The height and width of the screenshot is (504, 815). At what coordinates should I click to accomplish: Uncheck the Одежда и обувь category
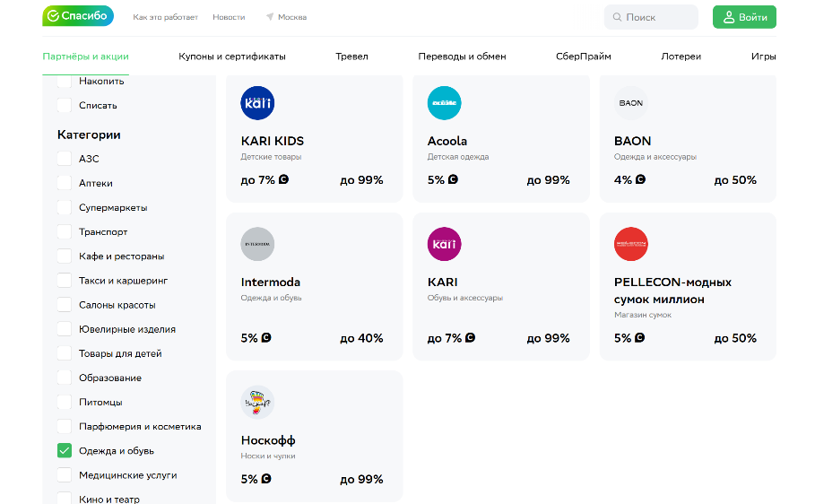coord(65,451)
